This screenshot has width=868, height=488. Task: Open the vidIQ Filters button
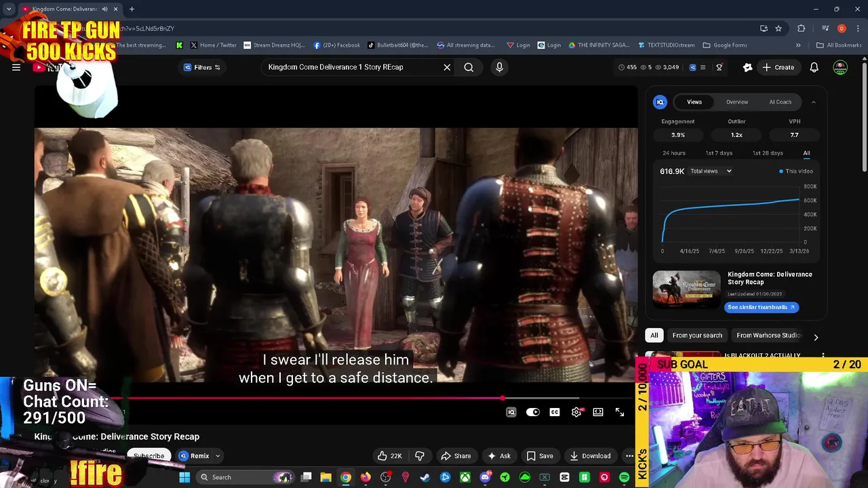(202, 67)
